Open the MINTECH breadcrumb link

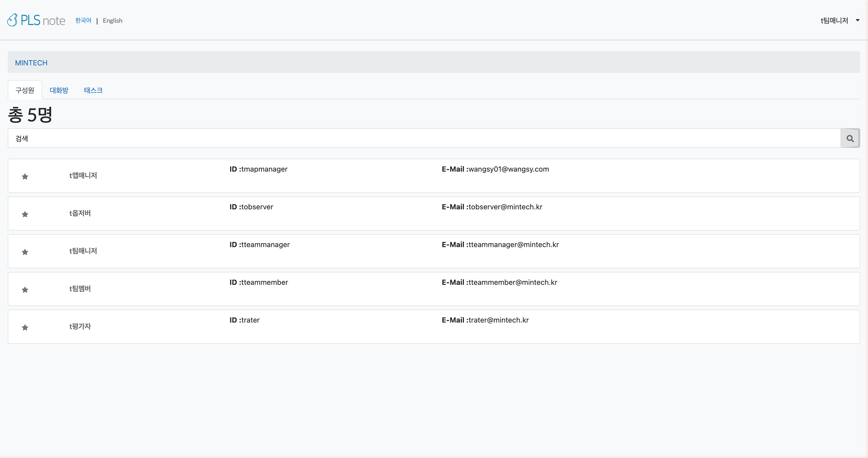pyautogui.click(x=31, y=63)
